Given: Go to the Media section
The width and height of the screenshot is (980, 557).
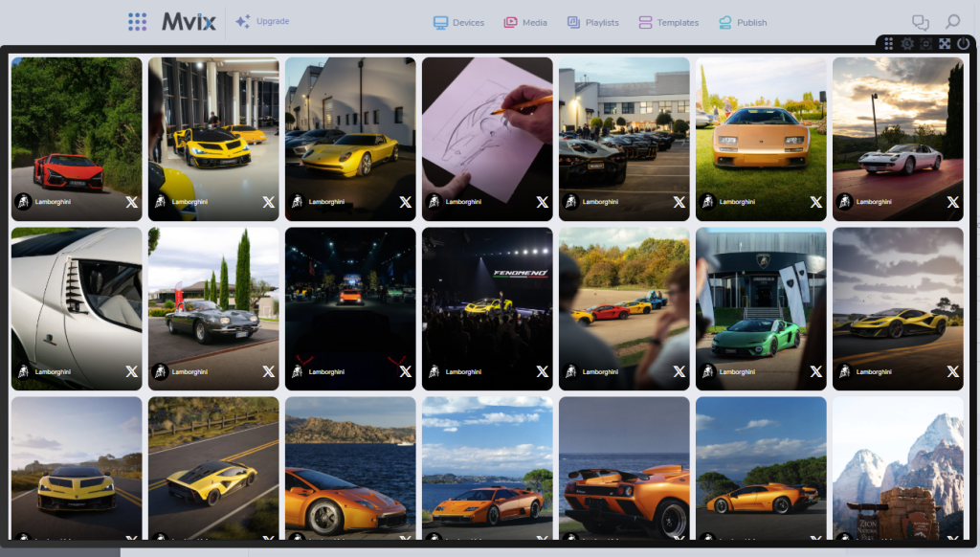Looking at the screenshot, I should 524,22.
